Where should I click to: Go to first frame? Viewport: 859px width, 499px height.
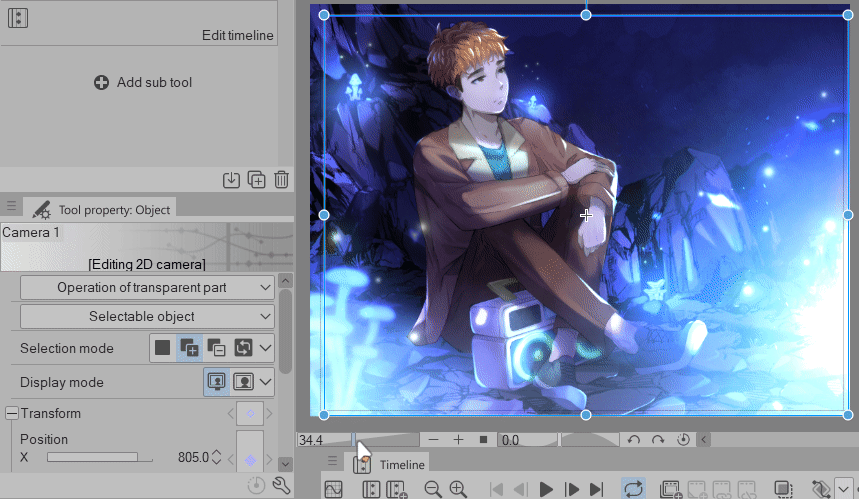pyautogui.click(x=496, y=489)
